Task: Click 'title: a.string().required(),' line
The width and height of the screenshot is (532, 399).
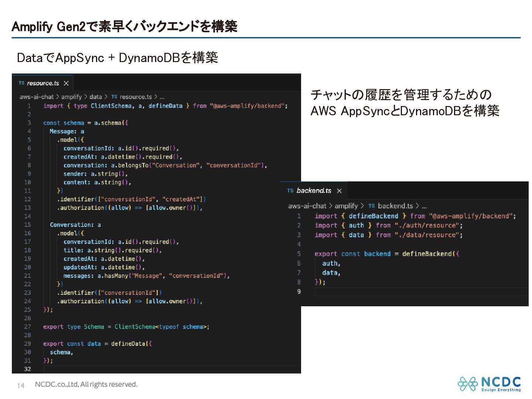Action: 113,250
